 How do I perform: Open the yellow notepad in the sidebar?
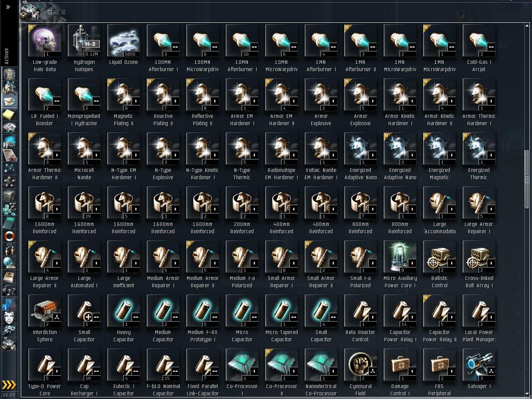9,115
